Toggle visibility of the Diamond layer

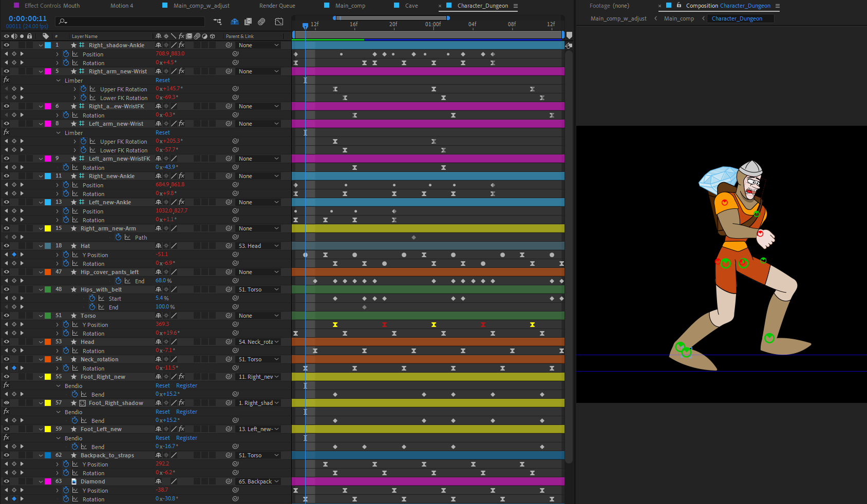[x=7, y=481]
